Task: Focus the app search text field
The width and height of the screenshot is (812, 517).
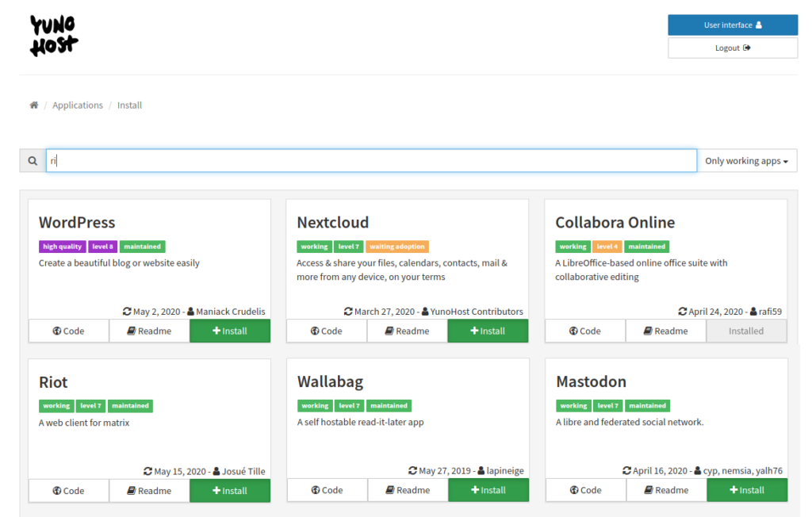Action: coord(371,161)
